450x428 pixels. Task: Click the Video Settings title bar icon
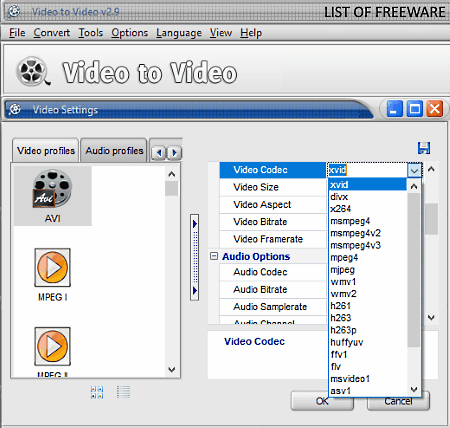15,109
